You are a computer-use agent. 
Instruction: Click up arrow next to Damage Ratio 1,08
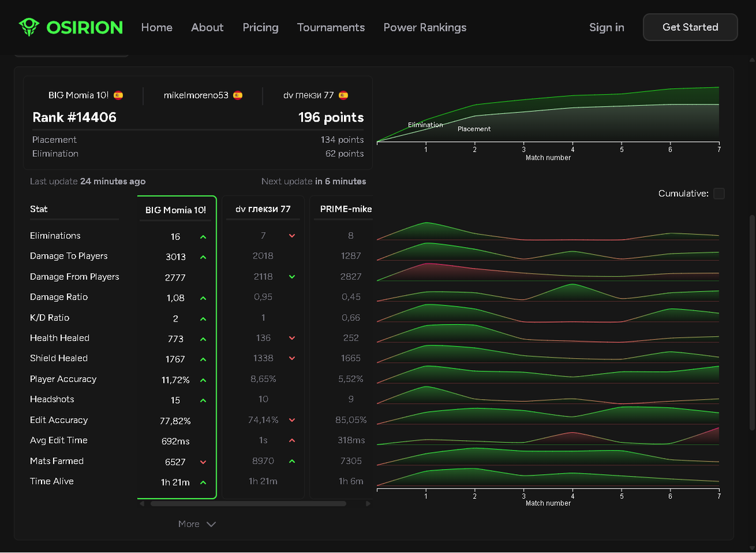203,298
